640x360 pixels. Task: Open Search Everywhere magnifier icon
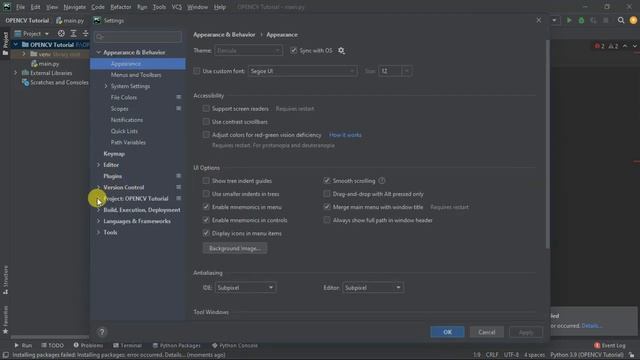[x=621, y=20]
